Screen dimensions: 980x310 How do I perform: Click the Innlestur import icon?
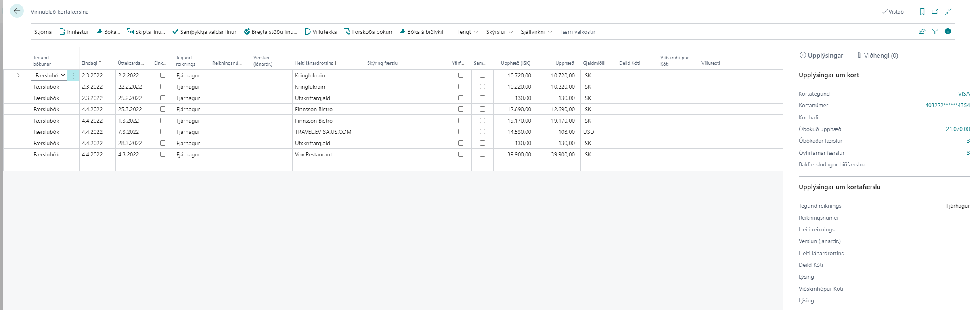(x=63, y=32)
